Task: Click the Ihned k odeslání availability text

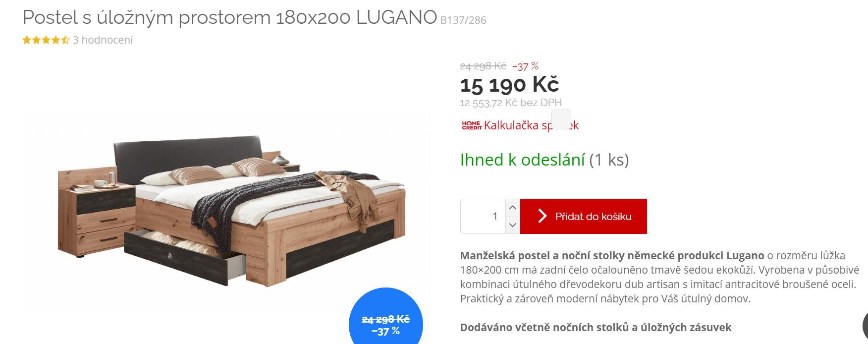Action: coord(523,160)
